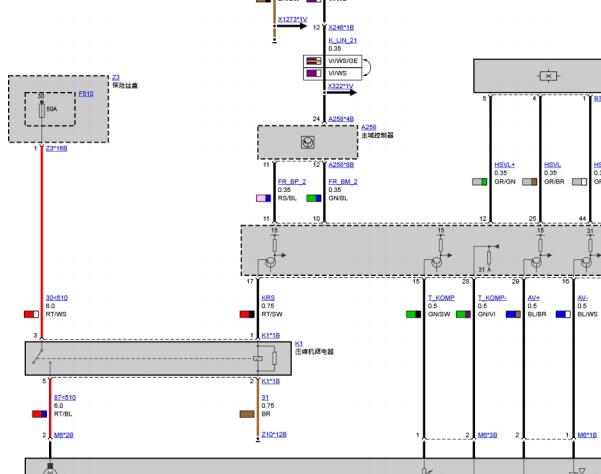The width and height of the screenshot is (601, 474).
Task: Click the 31 ground signal link
Action: [265, 397]
